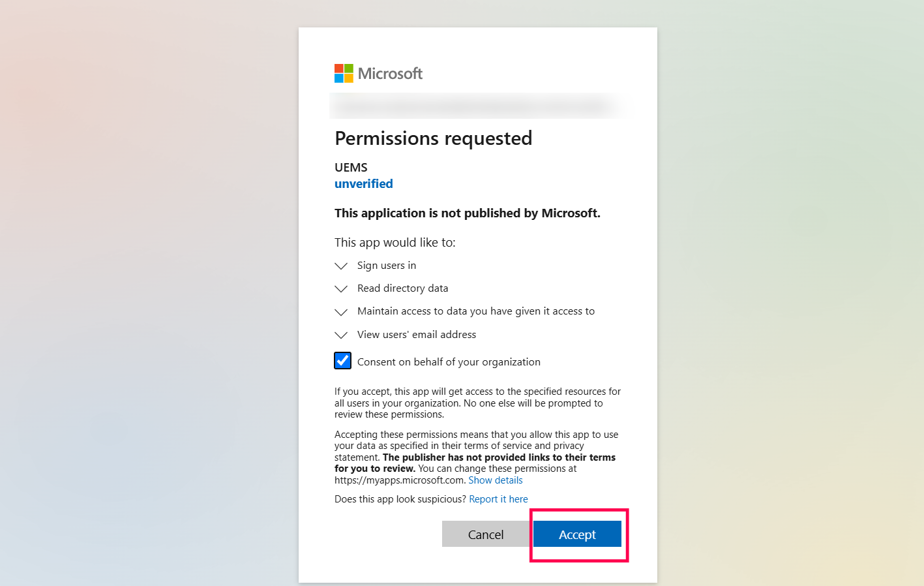Click the Maintain access to data permission text
This screenshot has width=924, height=586.
[476, 311]
